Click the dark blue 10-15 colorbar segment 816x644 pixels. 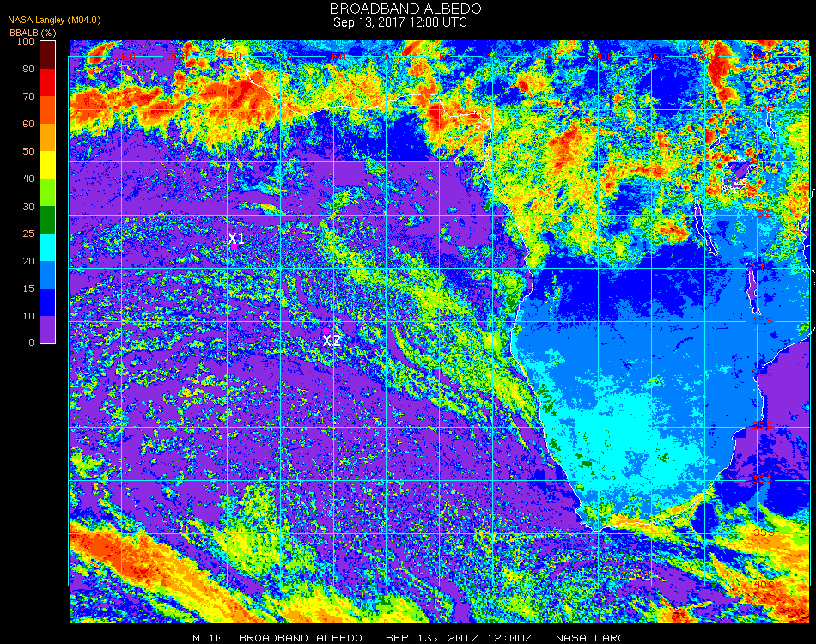tap(47, 302)
